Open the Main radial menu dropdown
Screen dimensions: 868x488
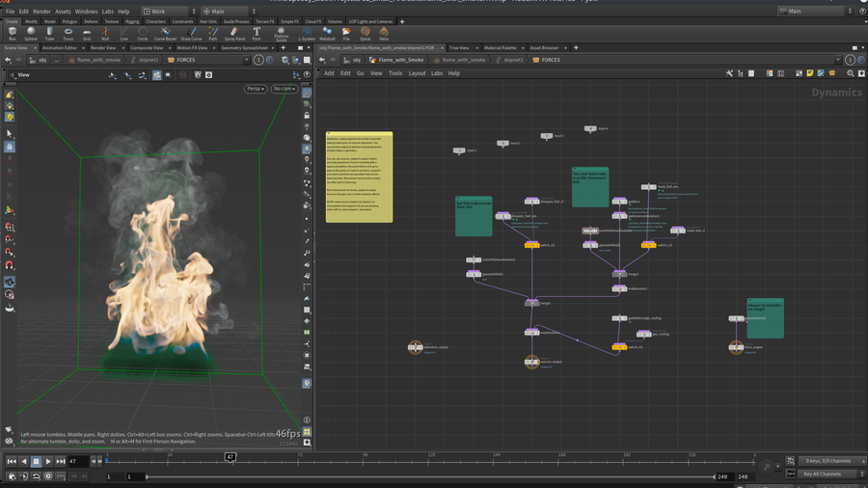[229, 11]
